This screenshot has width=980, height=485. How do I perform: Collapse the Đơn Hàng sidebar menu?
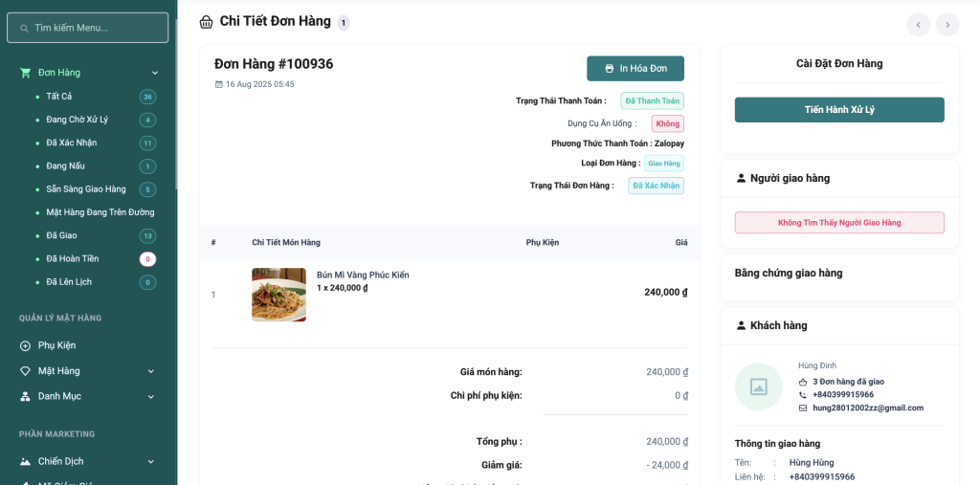pyautogui.click(x=154, y=73)
